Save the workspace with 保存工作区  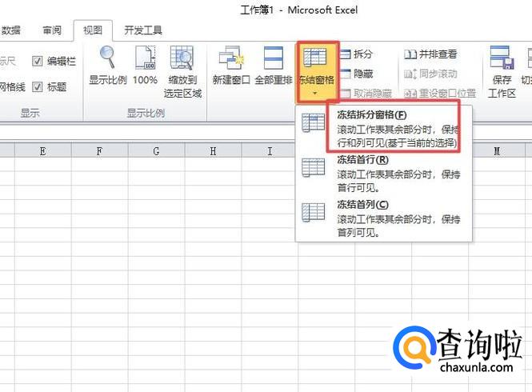coord(502,70)
